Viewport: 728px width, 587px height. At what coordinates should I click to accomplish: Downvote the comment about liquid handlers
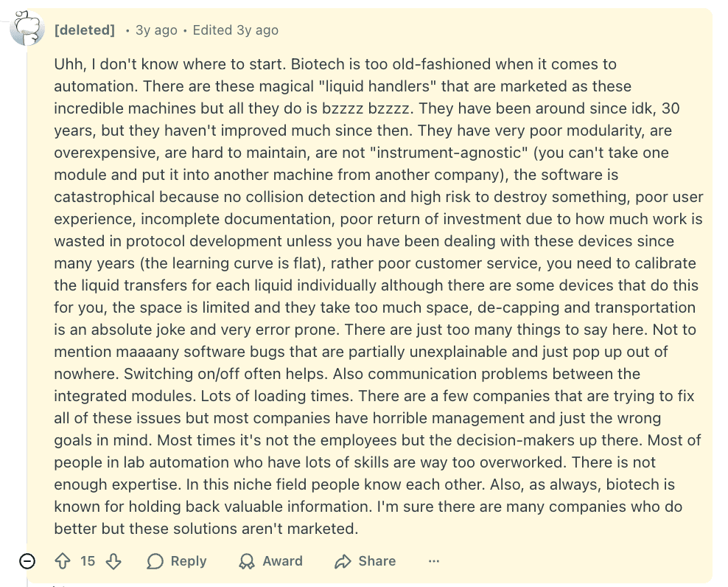(113, 561)
